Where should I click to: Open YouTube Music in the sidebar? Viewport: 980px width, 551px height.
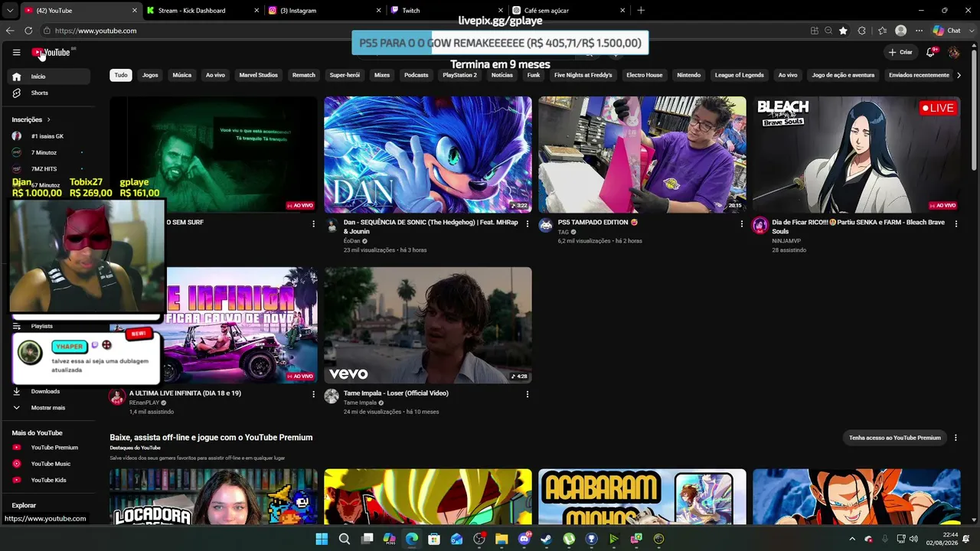click(x=49, y=464)
